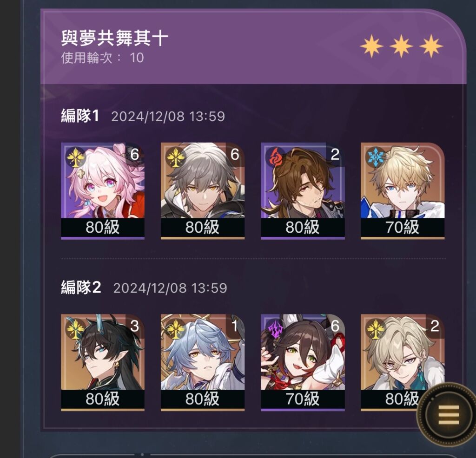The width and height of the screenshot is (476, 458).
Task: Select the blond character with eidolon 2 in team 2
Action: coord(403,362)
